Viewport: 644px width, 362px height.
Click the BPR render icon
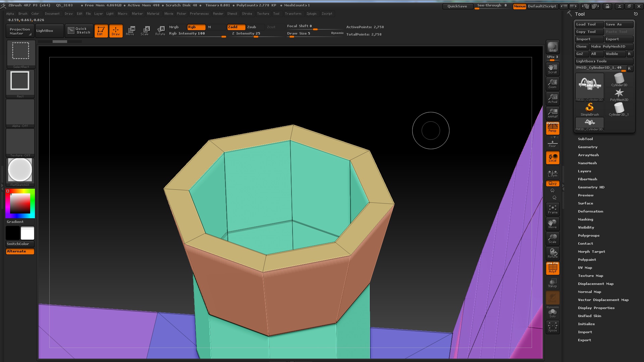552,47
